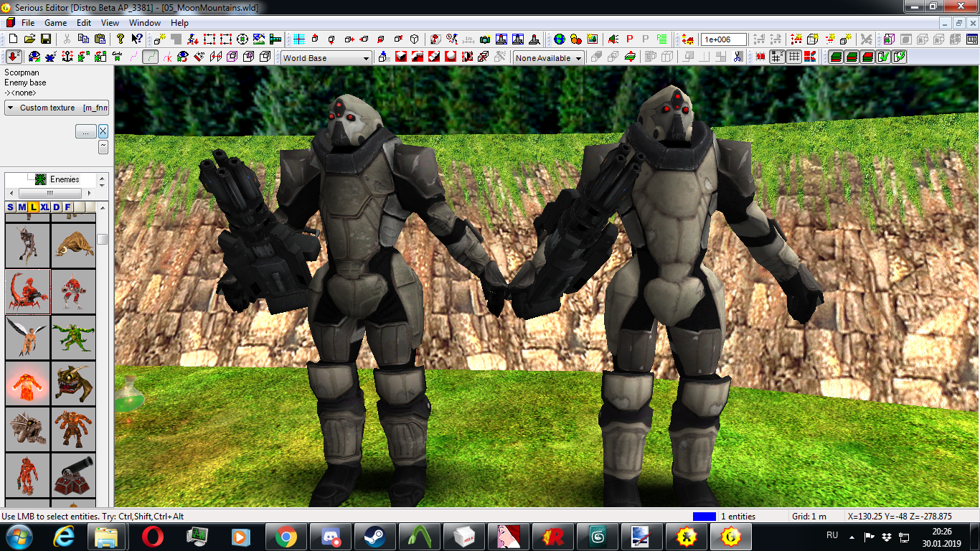Open the World Base dropdown
Screen dimensions: 980x551
point(326,58)
